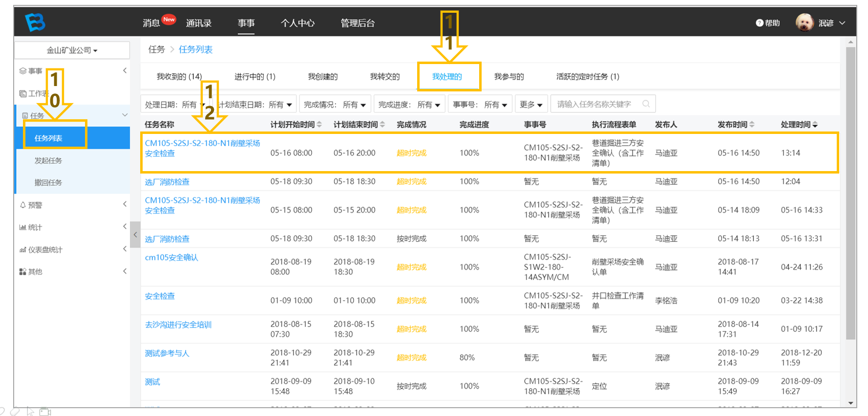Switch to 我参与的 tab
This screenshot has height=416, width=868.
point(508,76)
